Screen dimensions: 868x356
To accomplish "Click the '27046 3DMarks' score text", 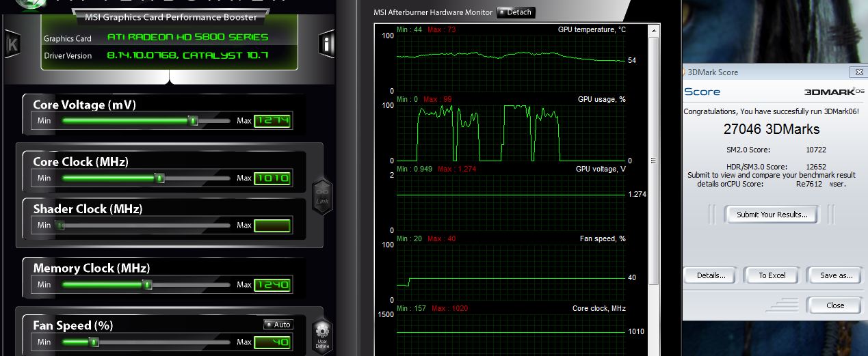I will [x=772, y=128].
